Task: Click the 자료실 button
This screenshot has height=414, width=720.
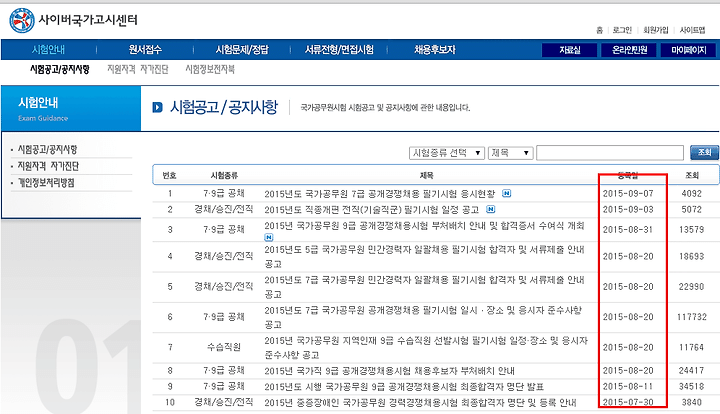Action: tap(569, 50)
